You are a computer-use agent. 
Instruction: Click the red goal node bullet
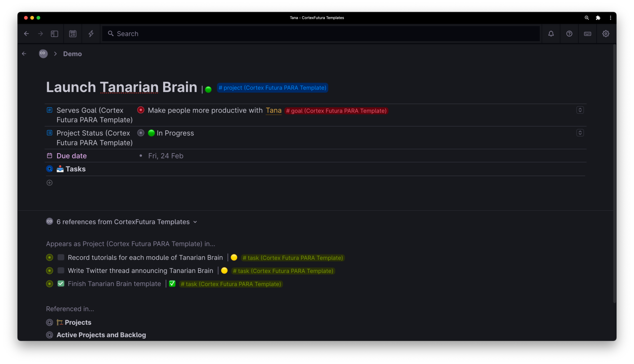click(141, 110)
